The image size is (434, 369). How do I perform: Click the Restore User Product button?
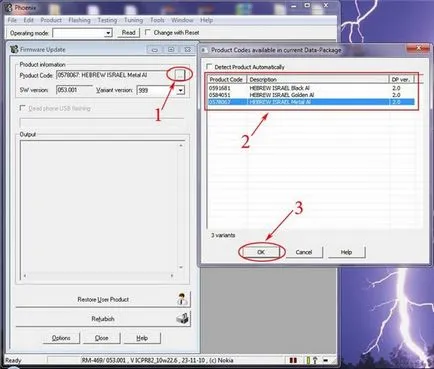click(103, 299)
